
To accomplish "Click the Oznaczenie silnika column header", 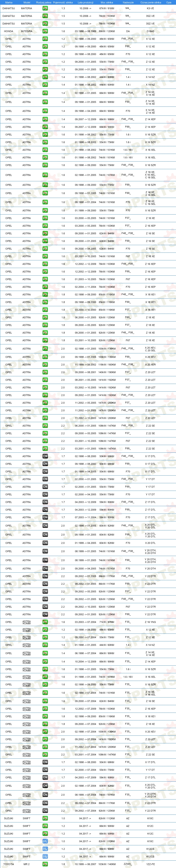I will point(151,2).
